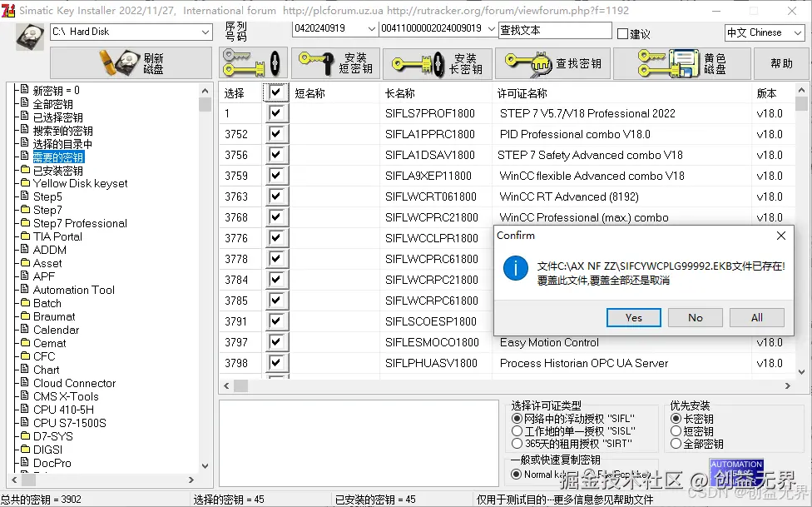
Task: Click All in the Confirm dialog
Action: [x=756, y=318]
